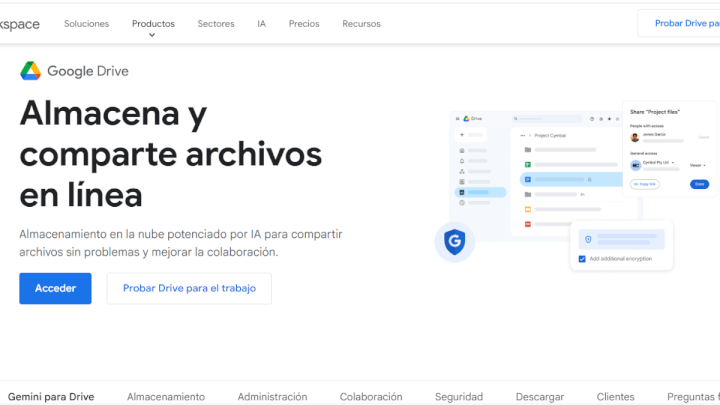Switch to the Clientes tab
Screen dimensions: 720x405
(x=615, y=397)
